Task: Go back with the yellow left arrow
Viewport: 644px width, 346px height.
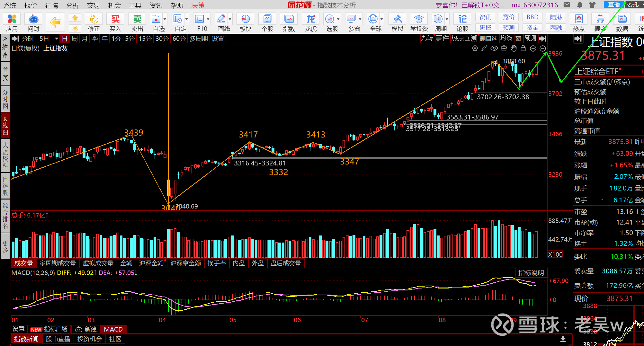Action: point(56,22)
